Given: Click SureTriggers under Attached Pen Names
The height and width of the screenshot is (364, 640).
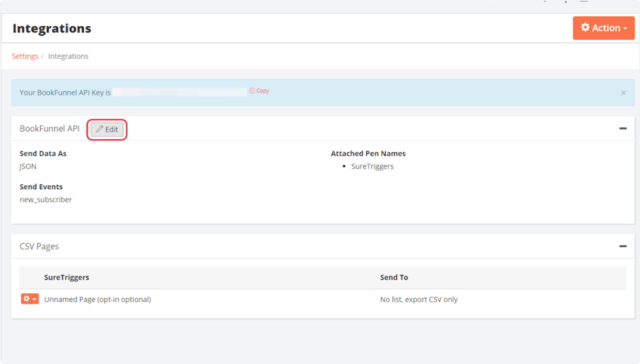Looking at the screenshot, I should click(x=372, y=167).
